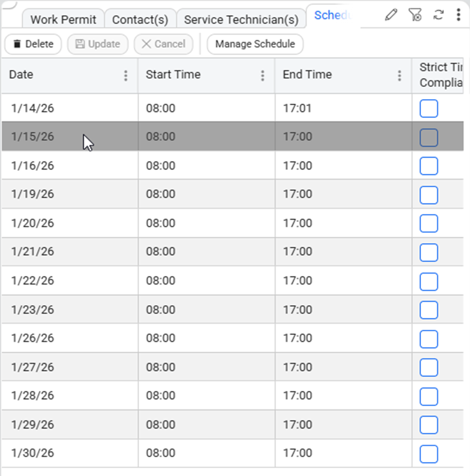Select the 17:01 End Time cell
470x476 pixels.
[x=297, y=108]
